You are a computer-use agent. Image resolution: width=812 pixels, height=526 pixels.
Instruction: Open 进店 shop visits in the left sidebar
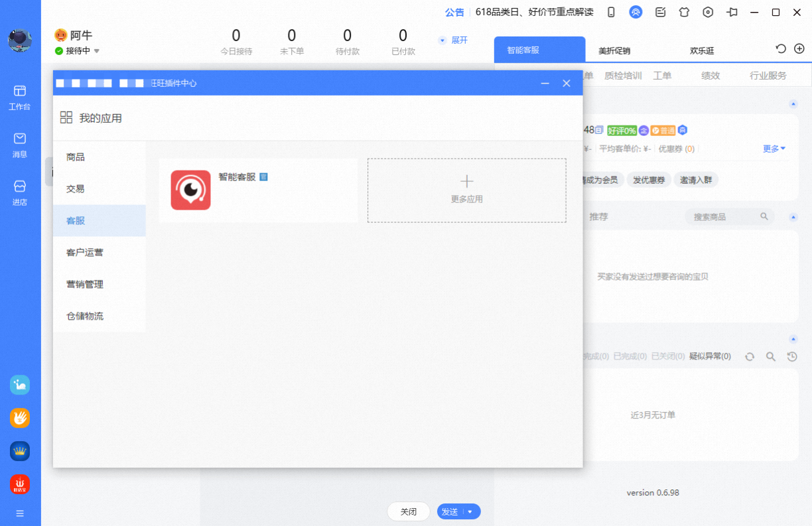[20, 192]
